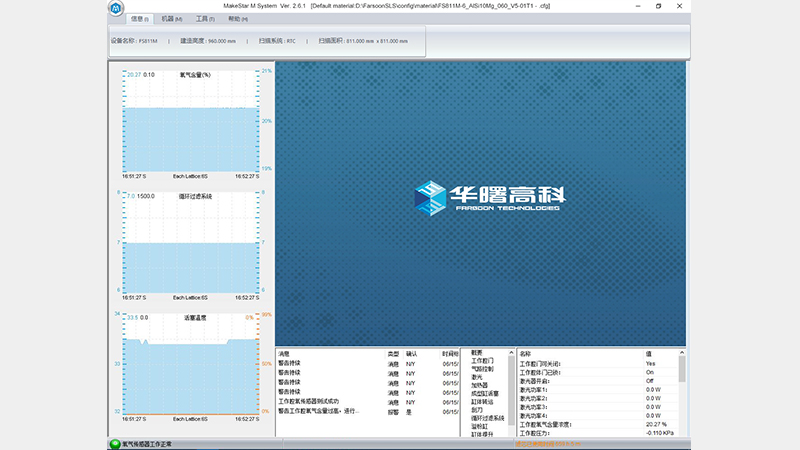
Task: Click the 激光器开启 property row
Action: (597, 381)
